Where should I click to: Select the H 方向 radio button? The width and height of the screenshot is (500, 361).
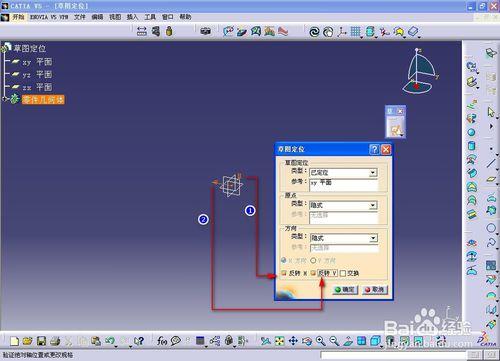coord(284,260)
